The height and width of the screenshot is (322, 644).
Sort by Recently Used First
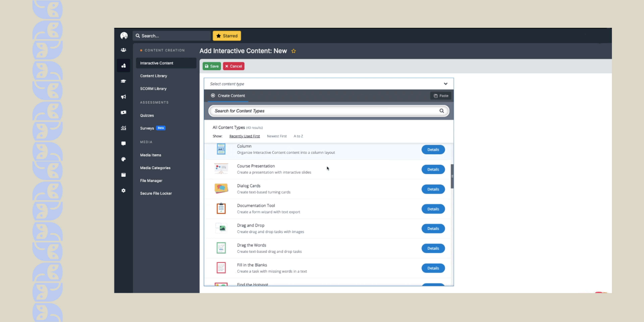245,136
